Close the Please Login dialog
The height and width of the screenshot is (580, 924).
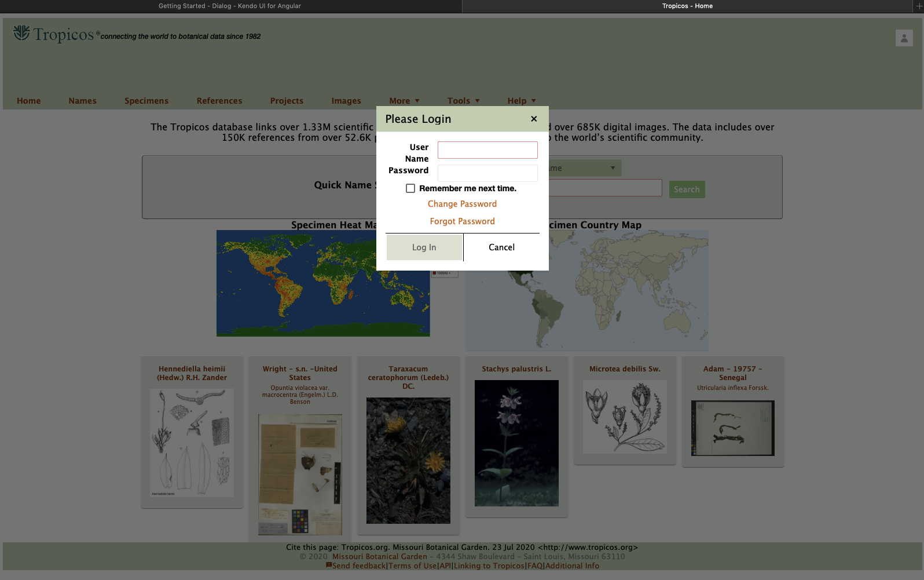(x=534, y=119)
